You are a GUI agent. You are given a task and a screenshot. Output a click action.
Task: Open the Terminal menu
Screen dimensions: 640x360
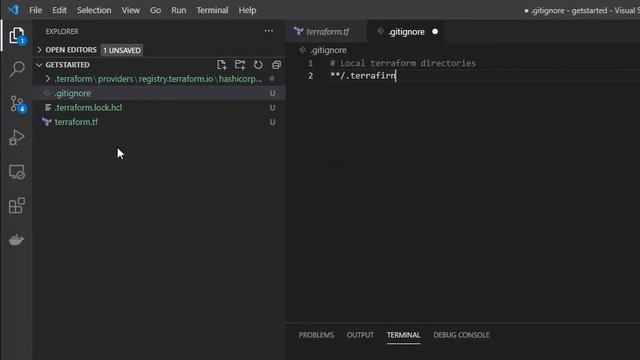point(212,10)
